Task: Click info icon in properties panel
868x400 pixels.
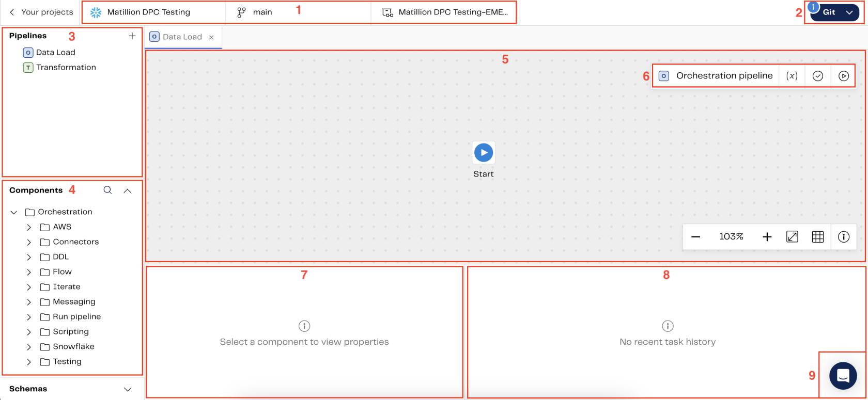Action: tap(304, 326)
